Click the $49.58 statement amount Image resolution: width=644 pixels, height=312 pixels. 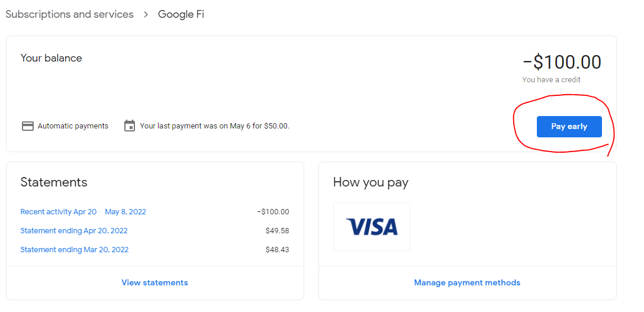click(x=277, y=231)
